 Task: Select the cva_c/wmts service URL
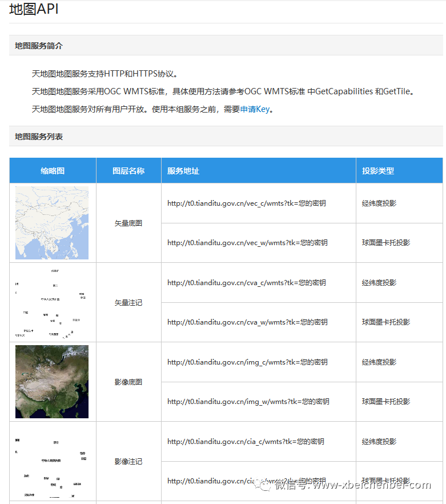tap(247, 282)
